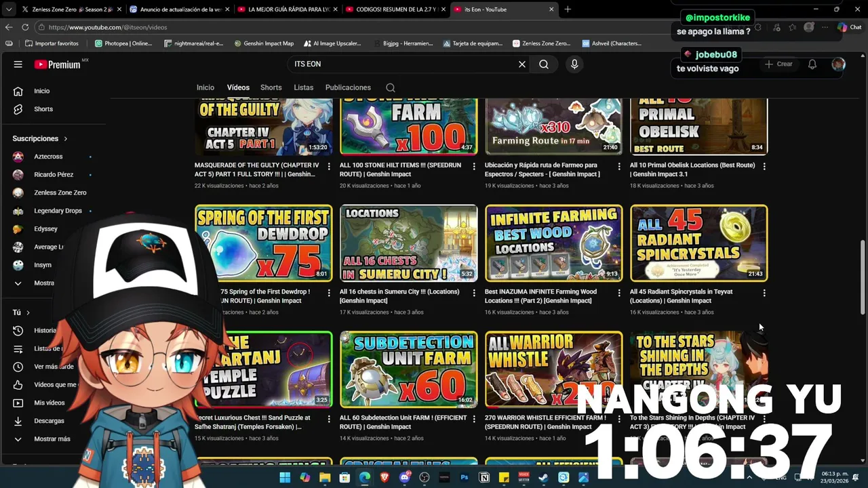Click the browser address bar URL
The width and height of the screenshot is (868, 488).
(108, 27)
